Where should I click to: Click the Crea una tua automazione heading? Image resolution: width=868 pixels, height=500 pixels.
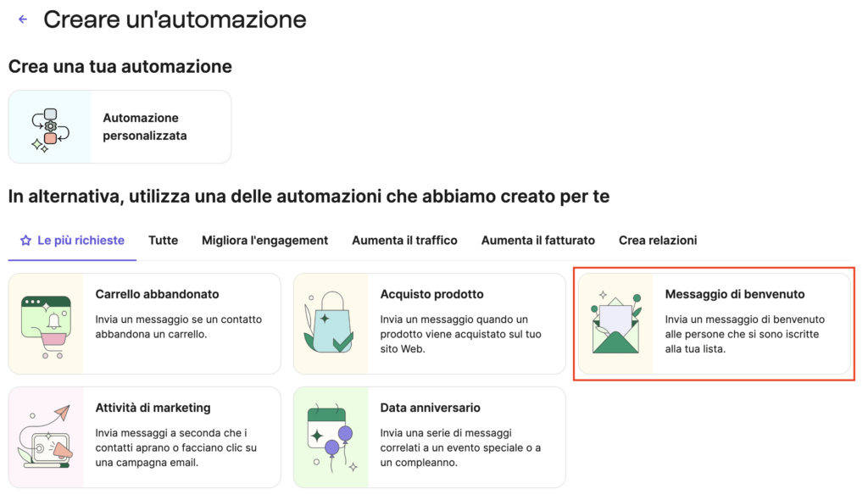(x=120, y=66)
